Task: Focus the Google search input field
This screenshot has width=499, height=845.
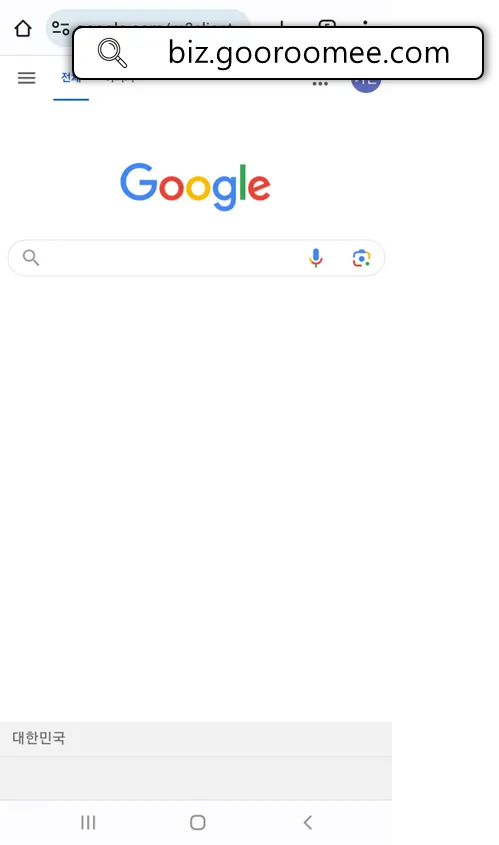Action: coord(196,258)
